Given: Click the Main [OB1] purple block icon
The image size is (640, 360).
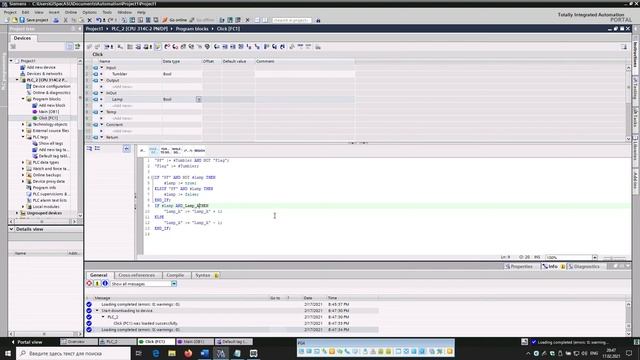Looking at the screenshot, I should pos(35,111).
